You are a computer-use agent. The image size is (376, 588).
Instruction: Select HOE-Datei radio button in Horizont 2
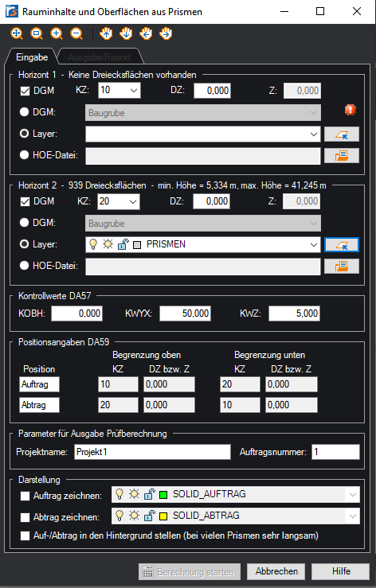coord(24,266)
